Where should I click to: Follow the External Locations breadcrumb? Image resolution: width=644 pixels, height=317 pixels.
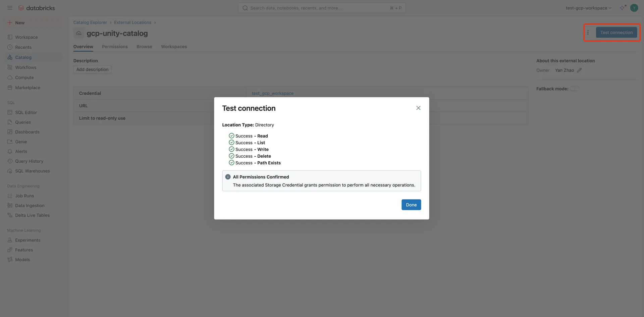(x=132, y=22)
